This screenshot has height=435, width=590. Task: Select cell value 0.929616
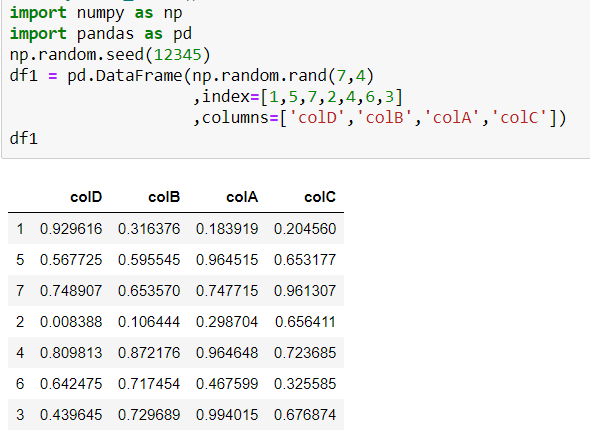(71, 229)
